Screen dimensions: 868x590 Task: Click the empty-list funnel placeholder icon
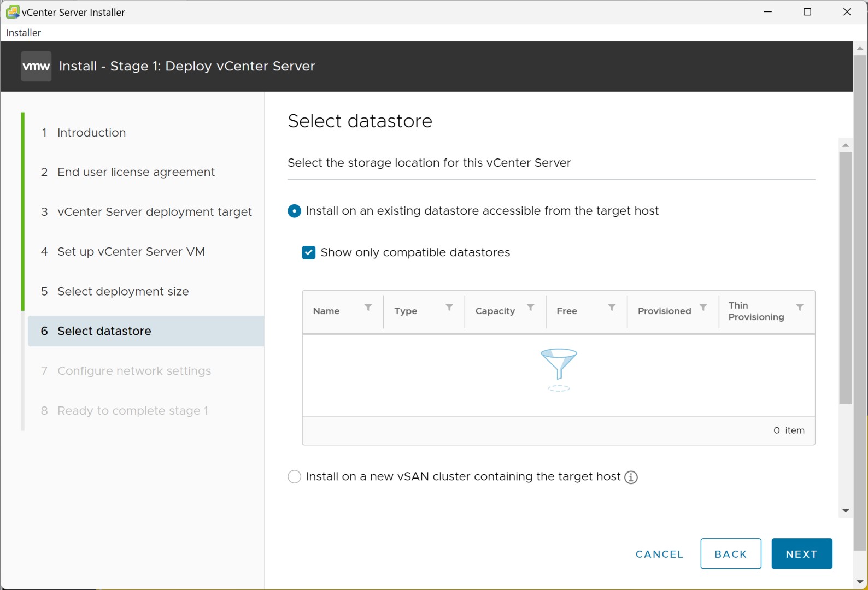click(x=559, y=370)
